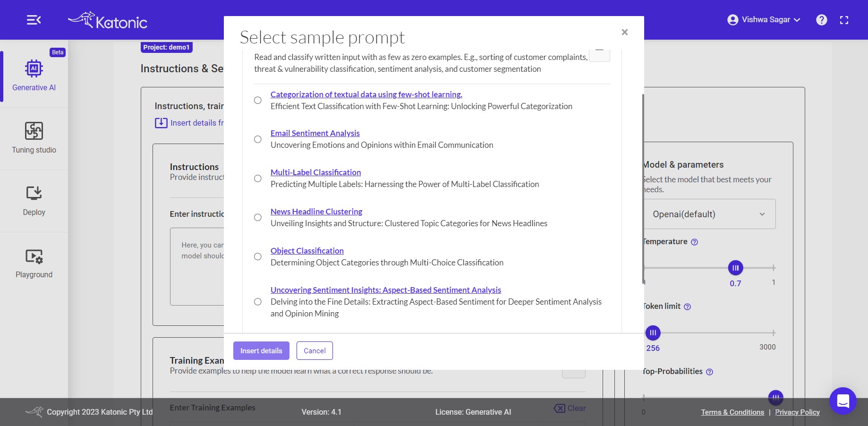Open the help question mark icon
This screenshot has width=868, height=426.
click(822, 20)
